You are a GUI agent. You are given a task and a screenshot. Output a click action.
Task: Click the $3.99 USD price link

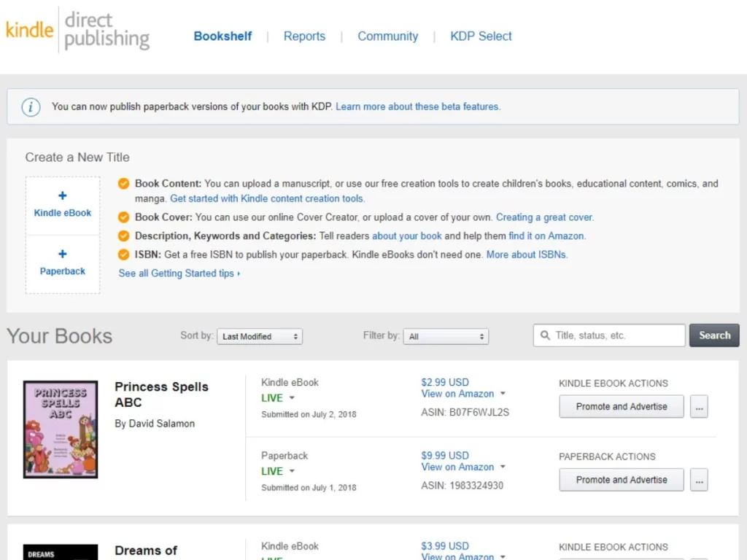[x=445, y=546]
